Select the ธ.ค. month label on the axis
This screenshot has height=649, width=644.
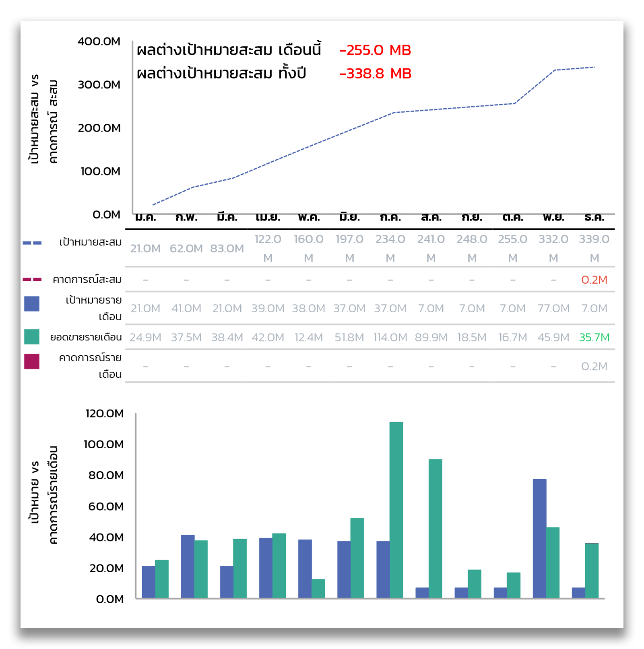594,218
